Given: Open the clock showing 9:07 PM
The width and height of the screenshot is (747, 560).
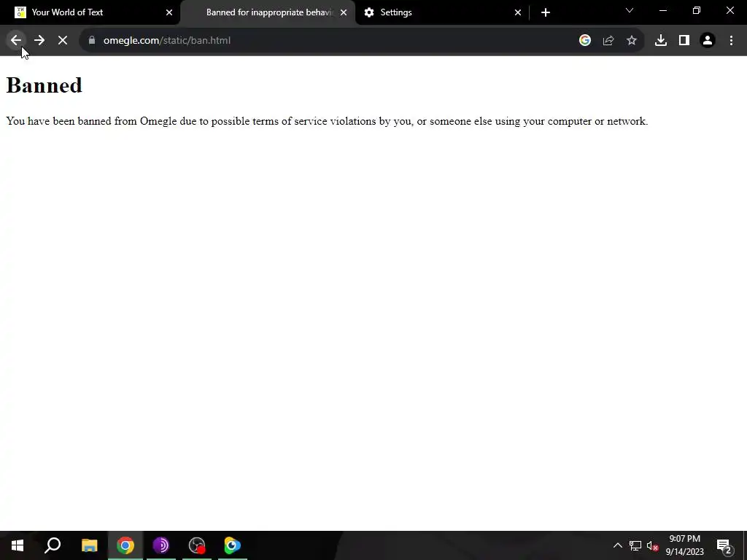Looking at the screenshot, I should click(x=684, y=545).
